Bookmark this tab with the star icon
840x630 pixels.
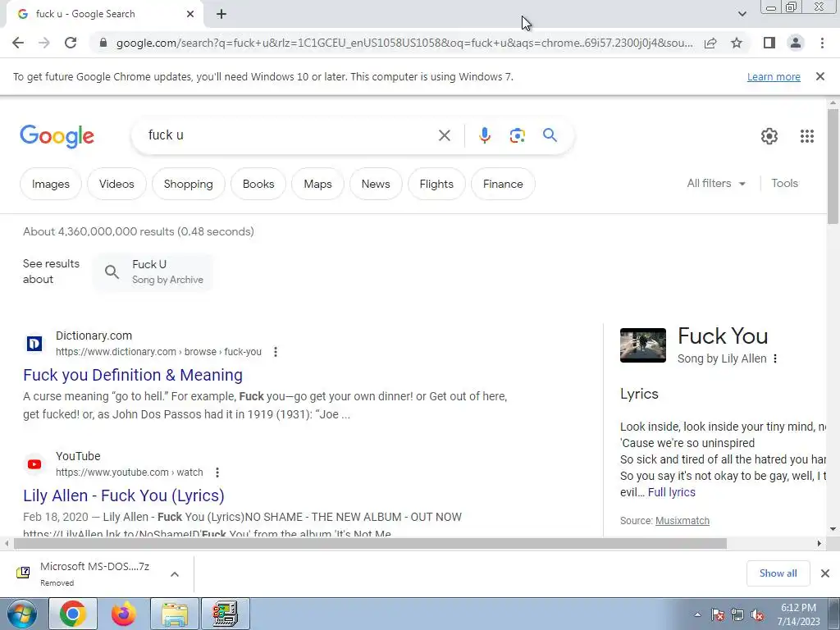pos(737,43)
